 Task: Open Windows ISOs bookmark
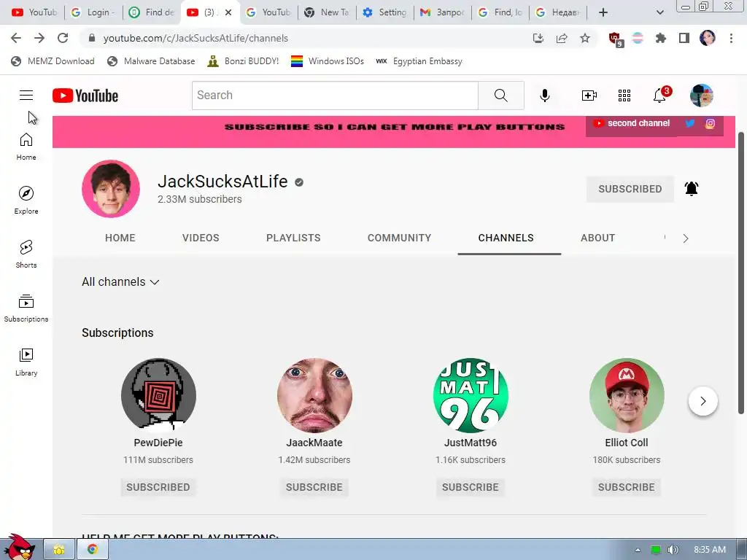(328, 61)
